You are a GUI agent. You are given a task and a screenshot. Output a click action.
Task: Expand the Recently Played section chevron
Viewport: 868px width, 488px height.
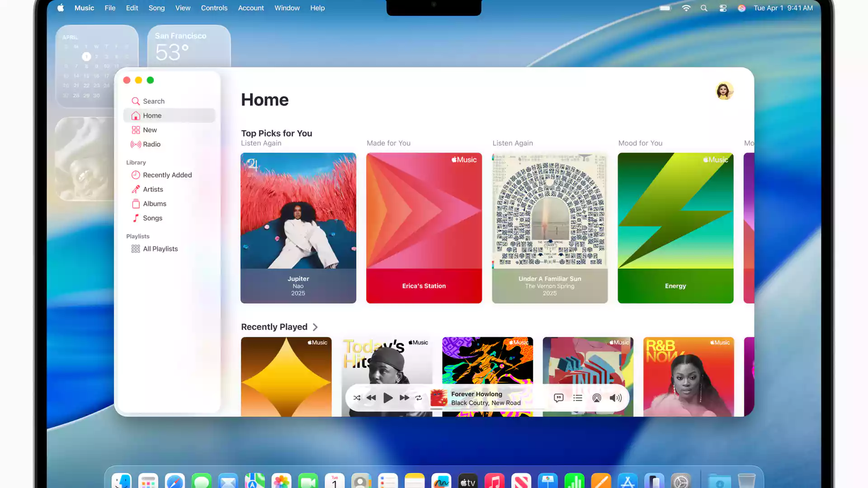click(315, 327)
